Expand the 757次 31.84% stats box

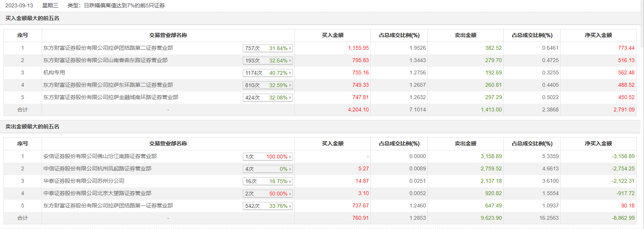268,48
